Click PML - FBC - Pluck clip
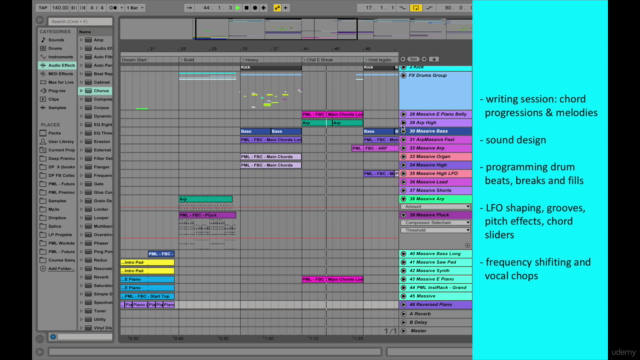Image resolution: width=640 pixels, height=360 pixels. click(x=207, y=215)
